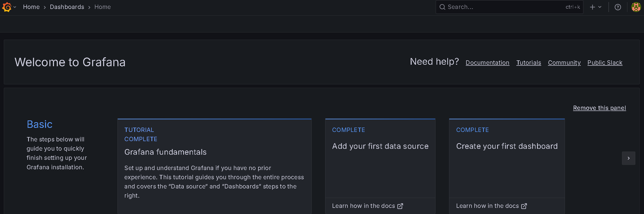The image size is (644, 214).
Task: Open the Tutorials help link
Action: (x=528, y=63)
